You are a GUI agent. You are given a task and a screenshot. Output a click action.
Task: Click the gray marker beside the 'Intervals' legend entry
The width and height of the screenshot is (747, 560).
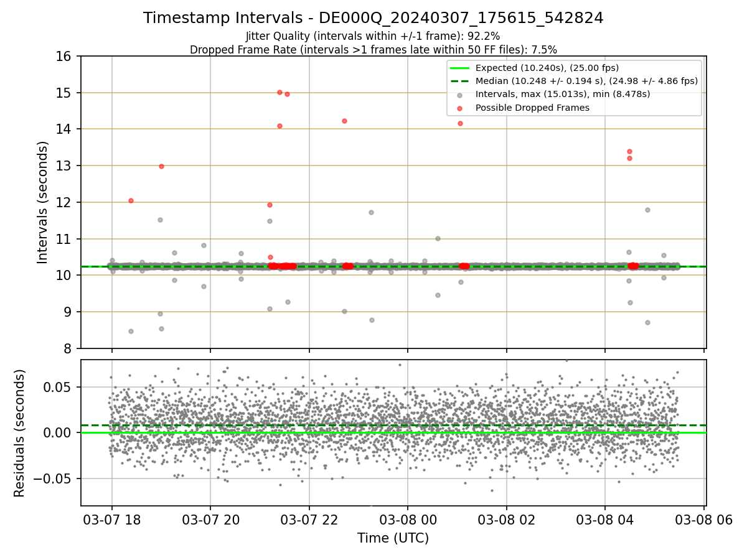[x=459, y=95]
